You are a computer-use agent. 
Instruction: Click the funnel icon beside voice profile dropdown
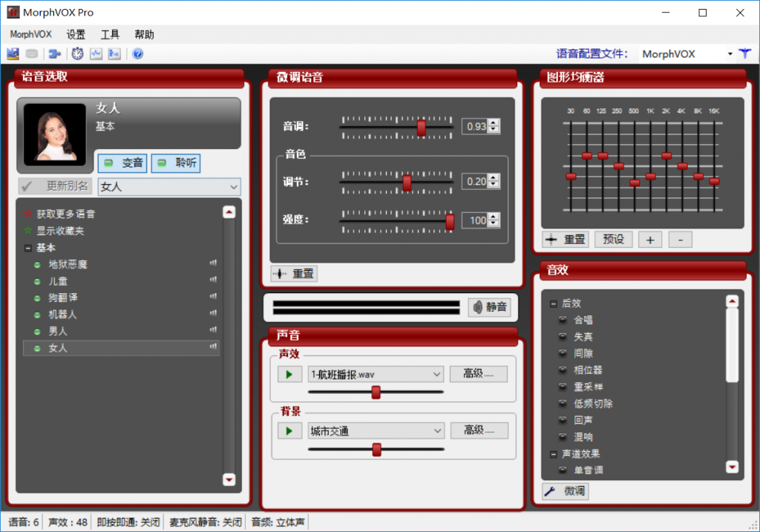(744, 53)
